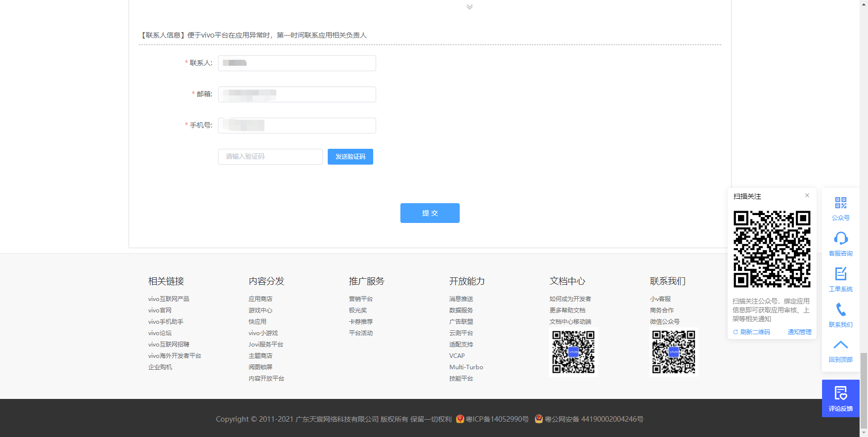This screenshot has width=868, height=437.
Task: Click the 提交 submit button
Action: tap(430, 213)
